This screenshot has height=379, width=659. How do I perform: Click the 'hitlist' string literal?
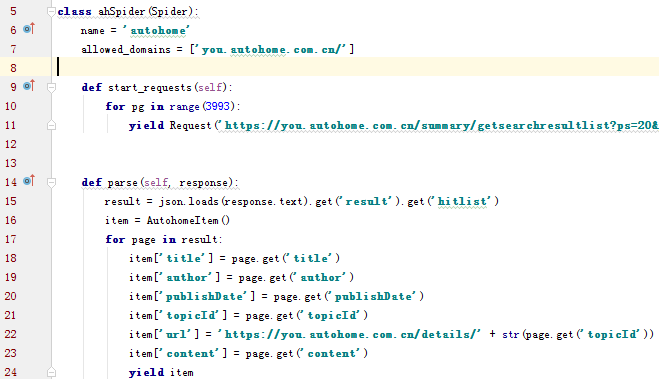[x=462, y=202]
